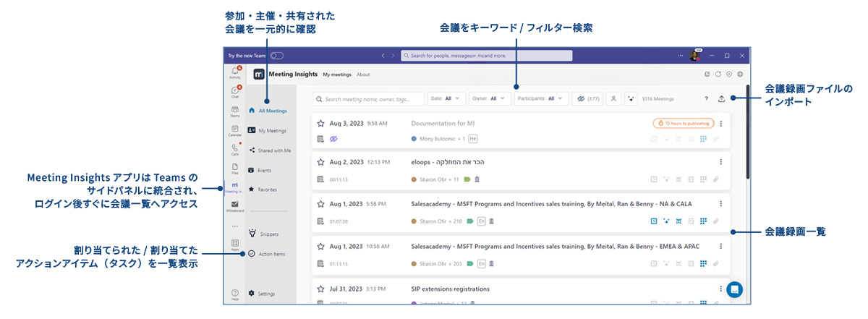
Task: Click the search meeting name field
Action: (x=369, y=98)
